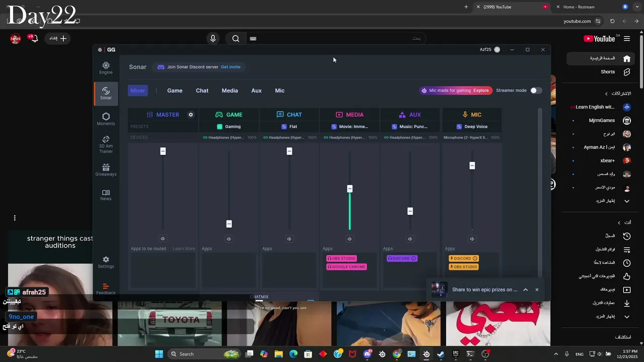Open Steam from the taskbar
Image resolution: width=644 pixels, height=362 pixels.
coord(441,354)
